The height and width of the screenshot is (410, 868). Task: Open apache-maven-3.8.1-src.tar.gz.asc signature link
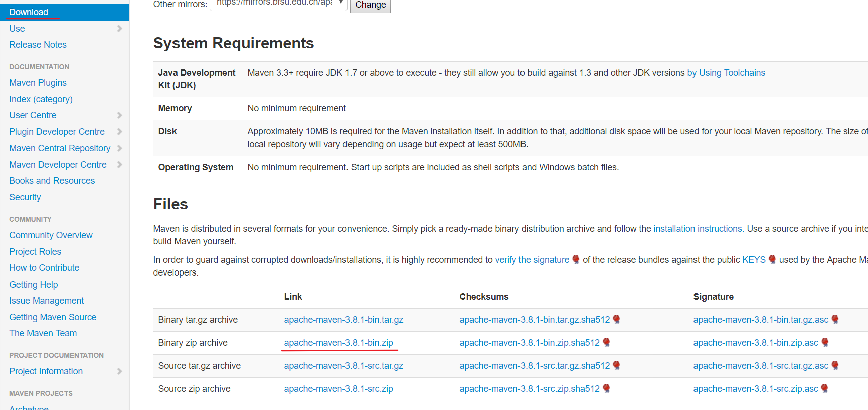tap(761, 366)
